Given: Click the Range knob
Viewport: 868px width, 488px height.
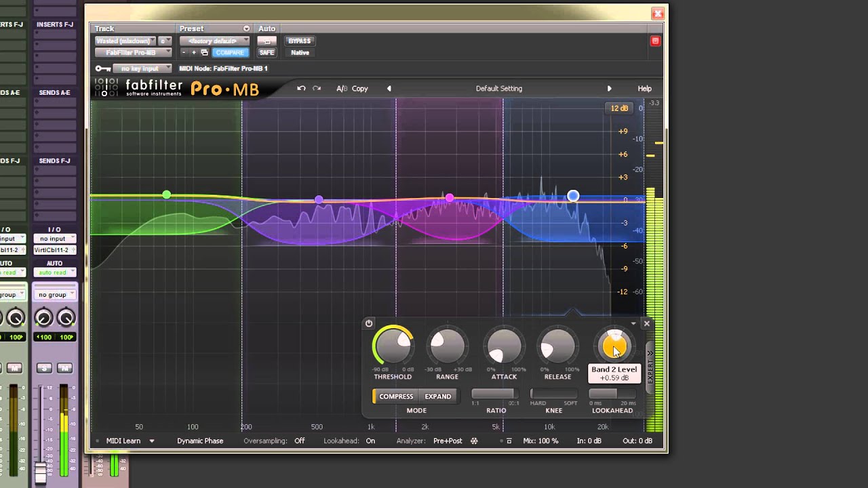Looking at the screenshot, I should coord(447,347).
